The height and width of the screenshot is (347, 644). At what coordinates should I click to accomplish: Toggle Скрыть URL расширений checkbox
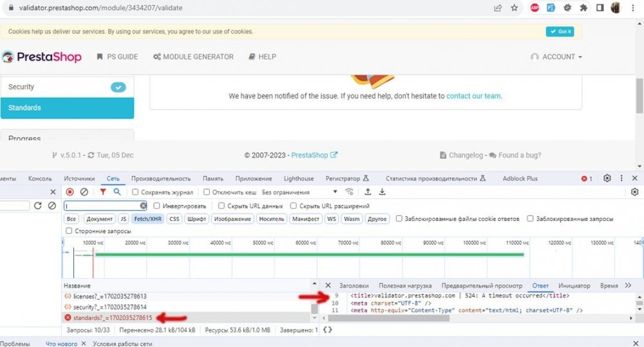pos(293,206)
